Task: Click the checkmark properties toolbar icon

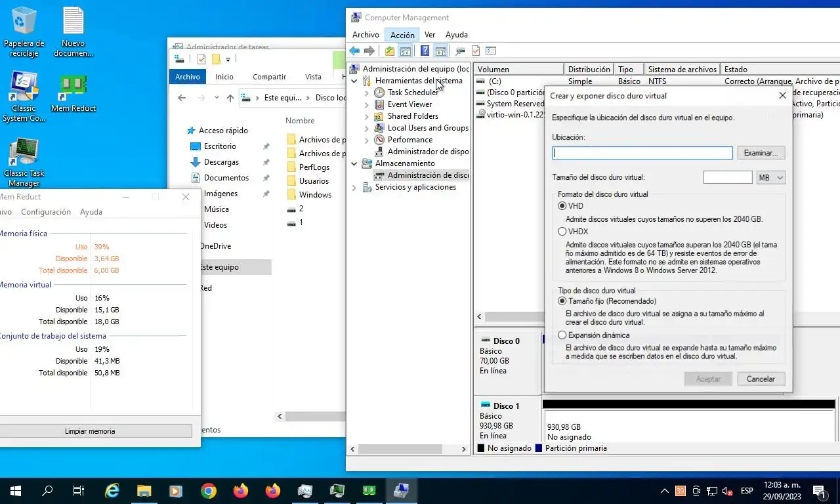Action: [x=476, y=51]
